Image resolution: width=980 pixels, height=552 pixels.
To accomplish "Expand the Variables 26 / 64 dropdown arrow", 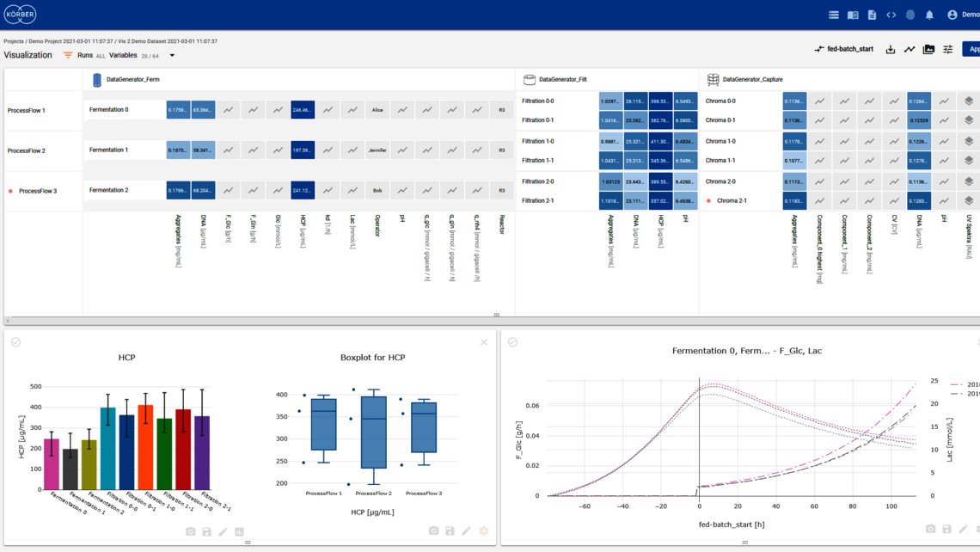I will (x=172, y=56).
